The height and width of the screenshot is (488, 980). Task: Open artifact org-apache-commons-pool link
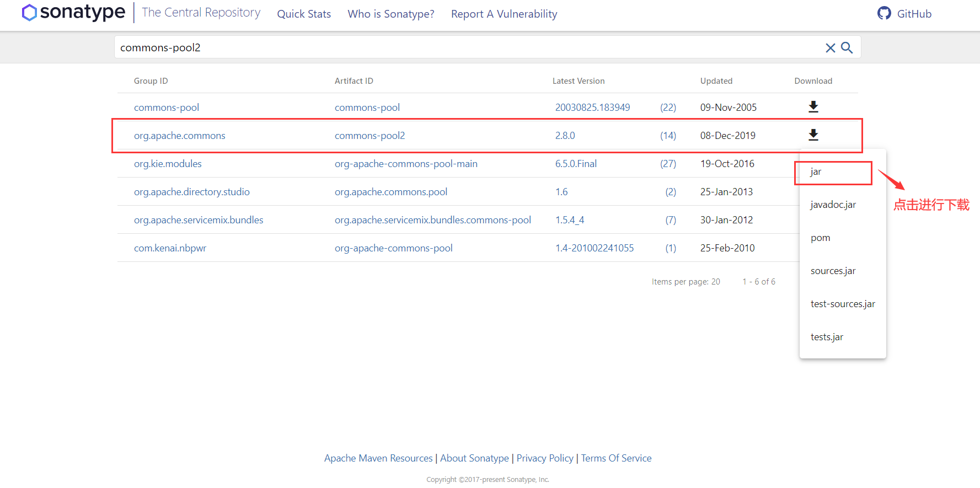point(394,248)
